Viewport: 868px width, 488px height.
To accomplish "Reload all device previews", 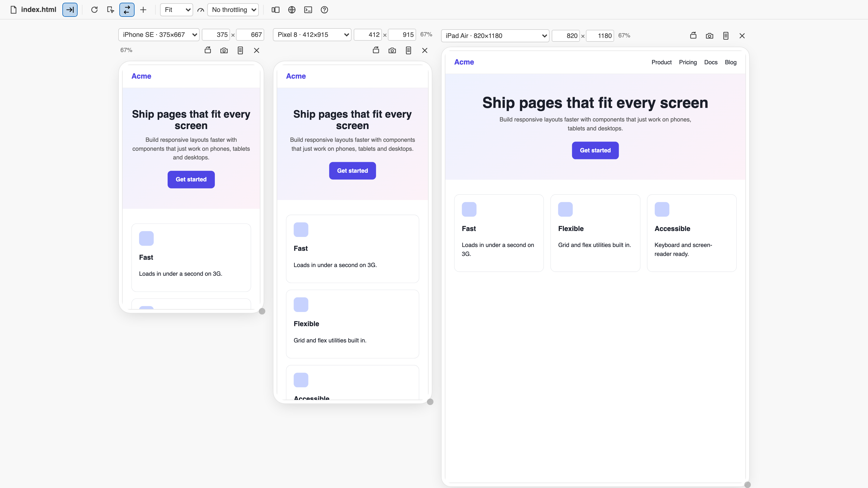I will [94, 10].
